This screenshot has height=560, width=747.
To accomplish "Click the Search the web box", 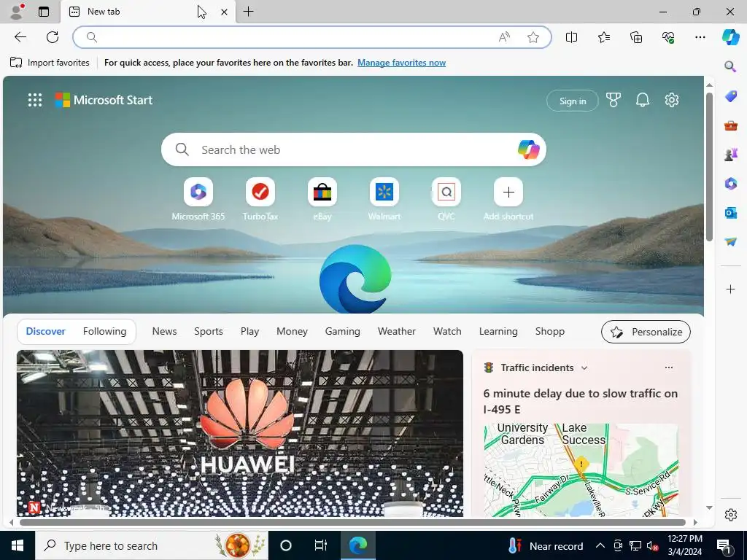I will click(x=354, y=149).
